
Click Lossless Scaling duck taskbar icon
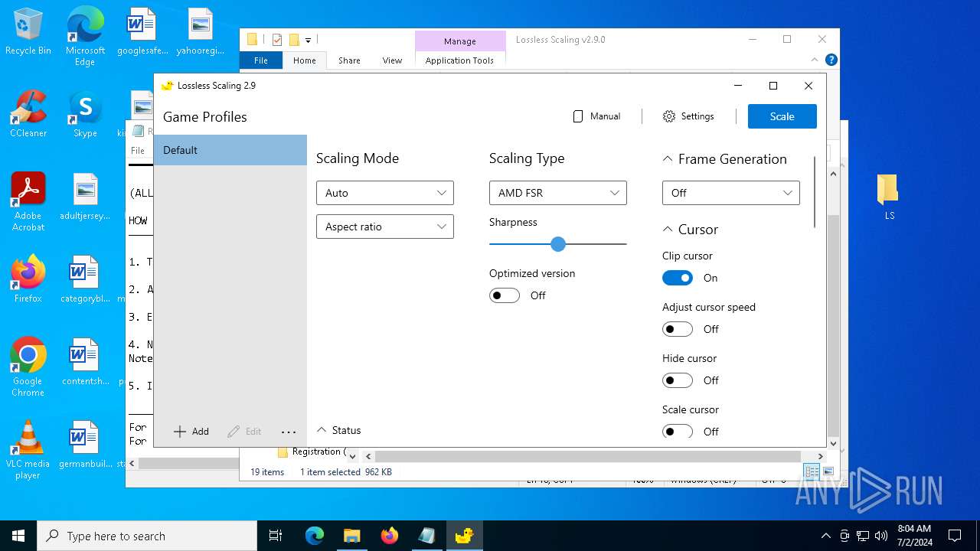464,536
